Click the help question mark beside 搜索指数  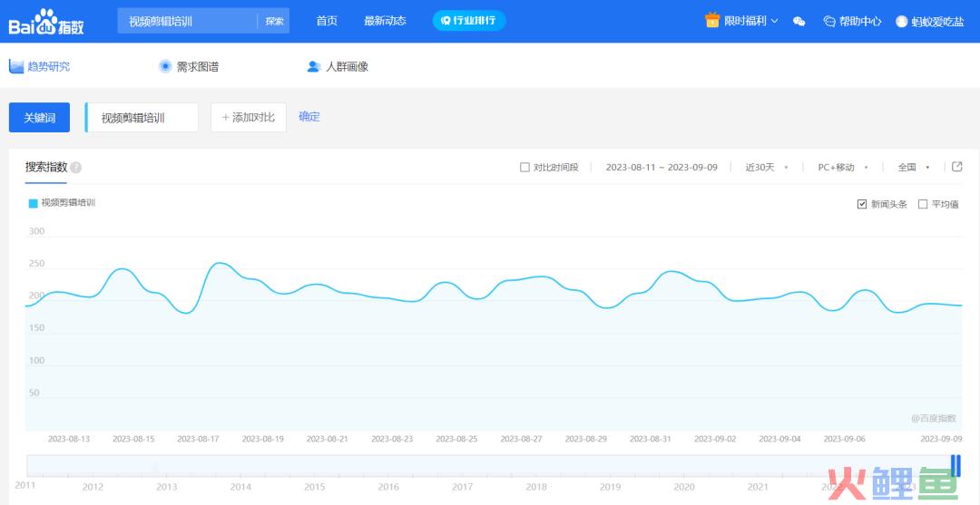pos(75,168)
